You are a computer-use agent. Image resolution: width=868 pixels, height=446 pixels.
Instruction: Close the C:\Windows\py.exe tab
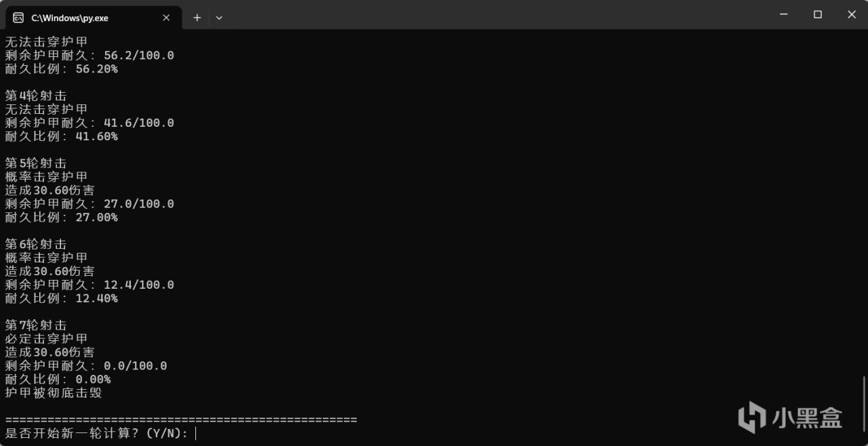coord(166,18)
